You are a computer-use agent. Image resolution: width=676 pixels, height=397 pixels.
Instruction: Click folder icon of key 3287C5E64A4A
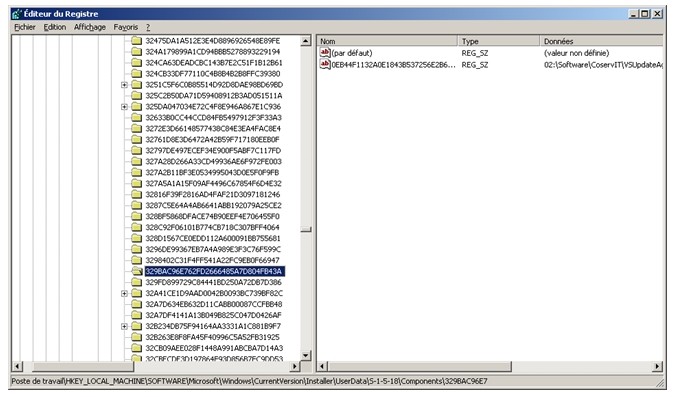pyautogui.click(x=137, y=206)
